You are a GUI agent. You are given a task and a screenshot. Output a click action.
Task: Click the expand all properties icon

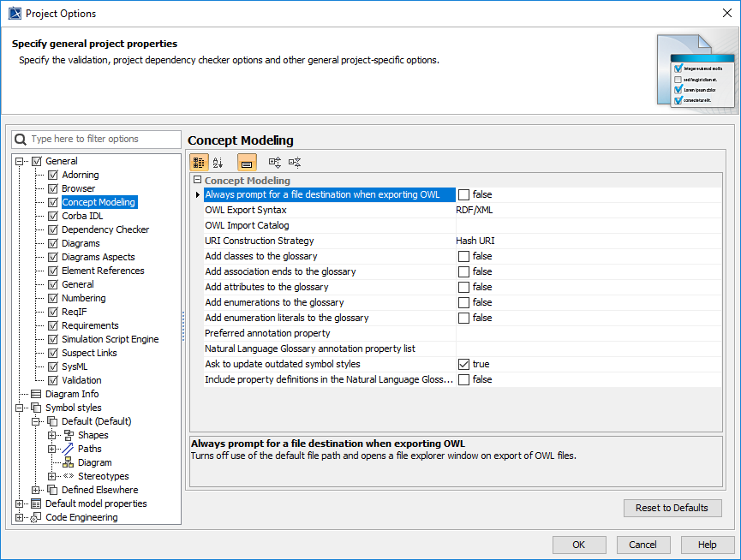click(x=275, y=162)
